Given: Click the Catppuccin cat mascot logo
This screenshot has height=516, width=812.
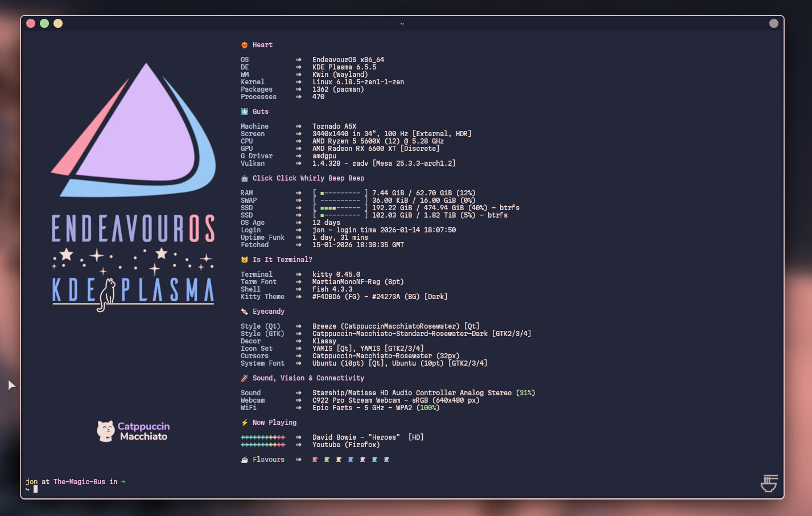Looking at the screenshot, I should click(x=106, y=431).
